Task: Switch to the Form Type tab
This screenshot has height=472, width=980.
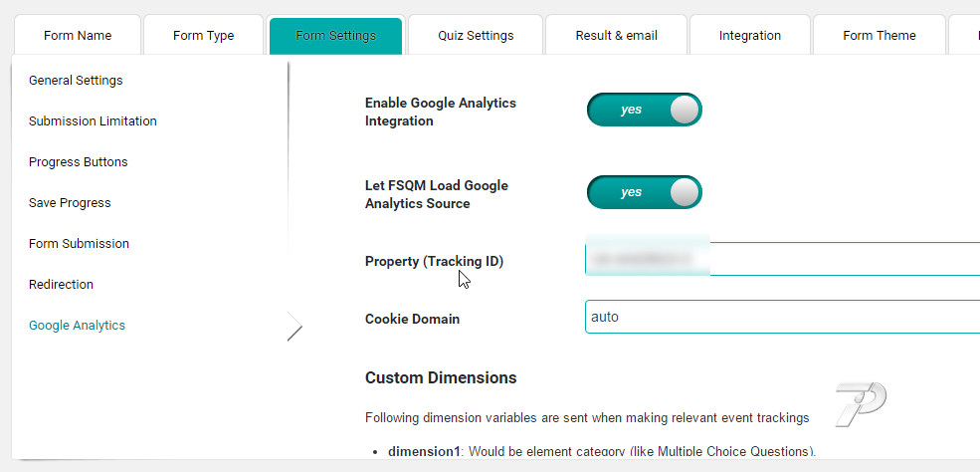Action: click(x=204, y=36)
